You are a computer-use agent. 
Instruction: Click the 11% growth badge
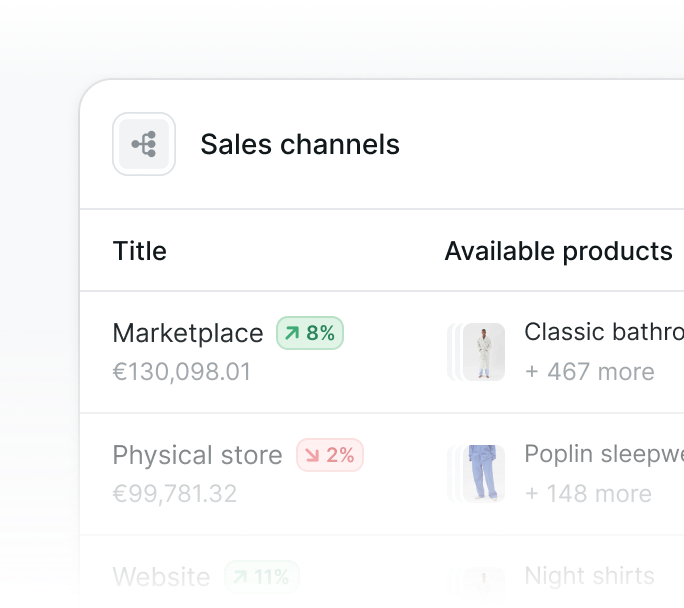[x=262, y=577]
